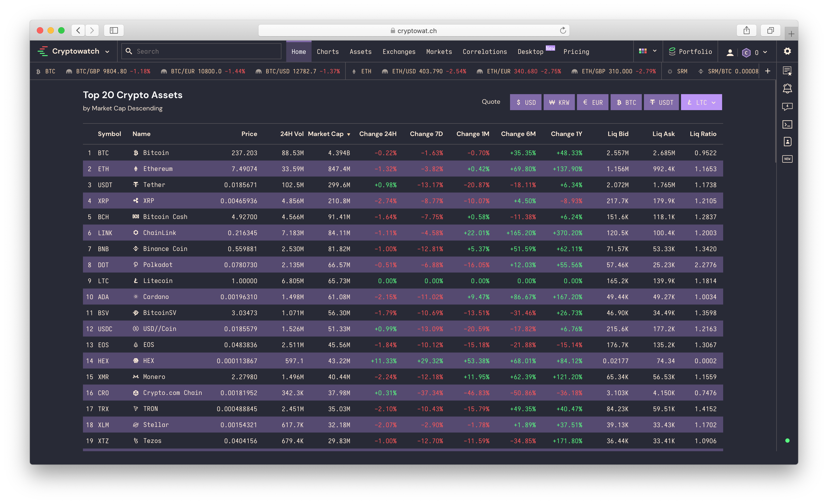Open the contact card icon in sidebar
The height and width of the screenshot is (504, 828).
click(787, 141)
